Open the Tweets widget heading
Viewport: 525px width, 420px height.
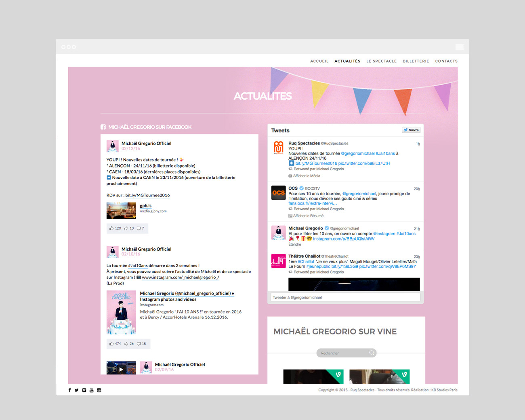[280, 131]
